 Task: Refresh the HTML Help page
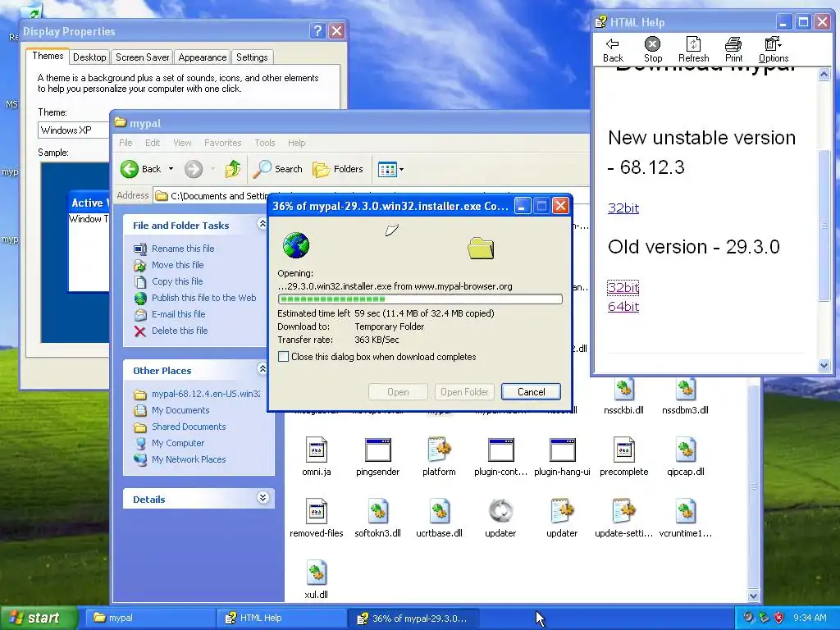point(693,49)
